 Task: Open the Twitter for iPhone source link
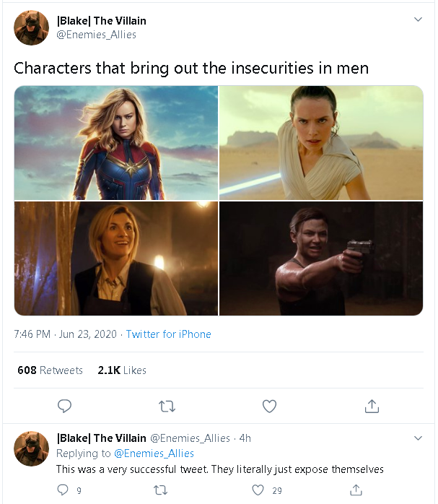(x=169, y=334)
